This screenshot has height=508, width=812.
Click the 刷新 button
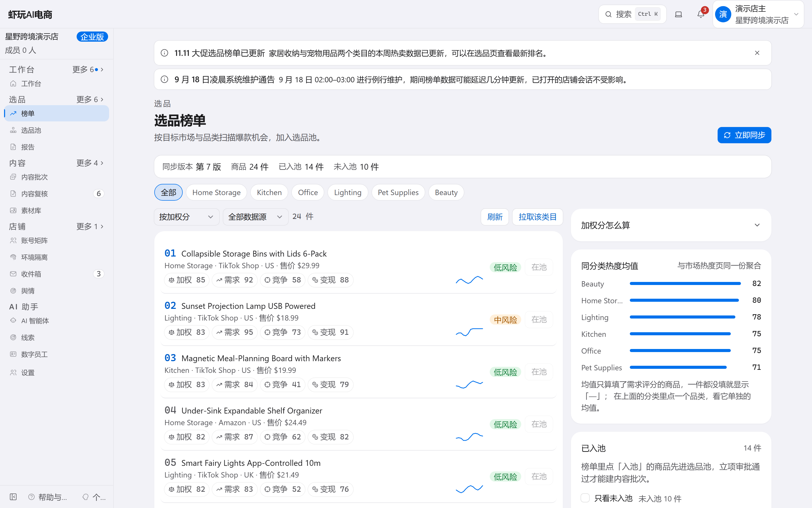(495, 217)
